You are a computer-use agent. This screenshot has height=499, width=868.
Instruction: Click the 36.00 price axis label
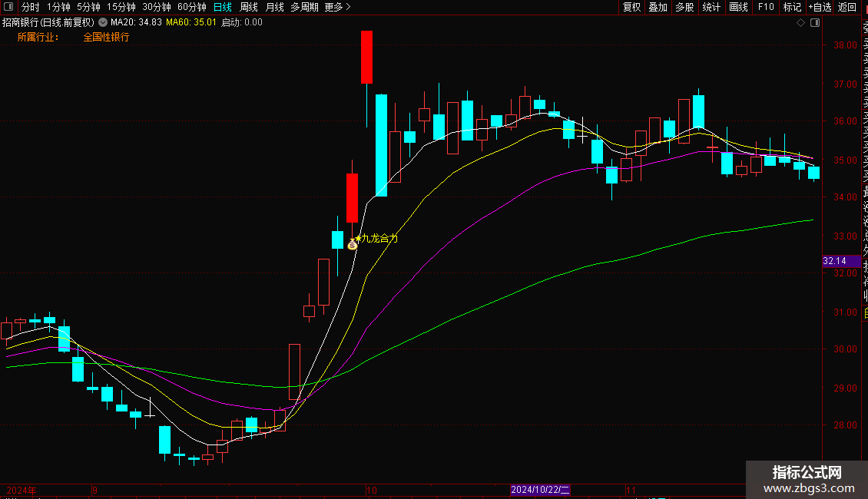tap(845, 121)
